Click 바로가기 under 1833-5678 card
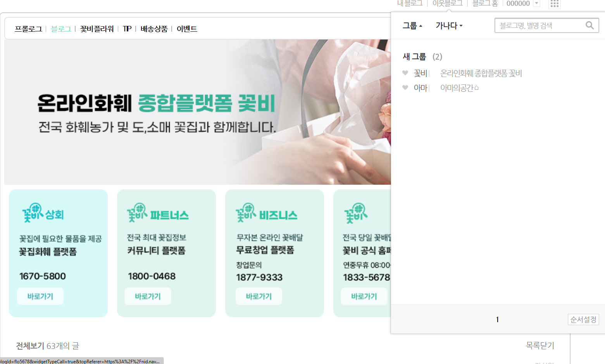The width and height of the screenshot is (605, 364). (x=364, y=296)
